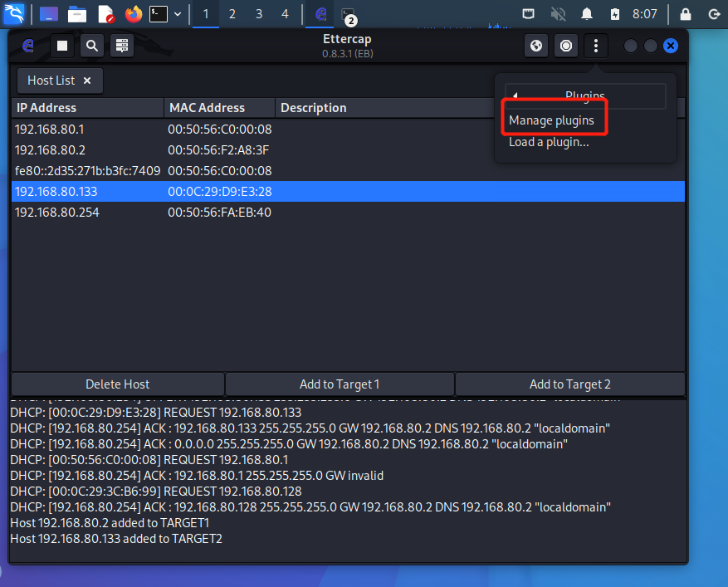
Task: Choose Load a plugin... from the menu
Action: point(549,142)
